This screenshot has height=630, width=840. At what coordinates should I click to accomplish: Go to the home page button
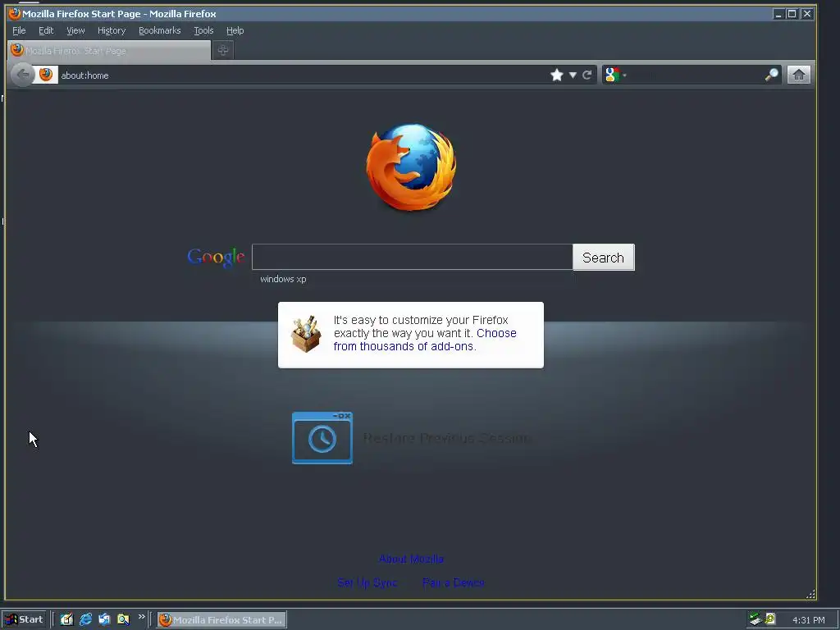(x=799, y=75)
